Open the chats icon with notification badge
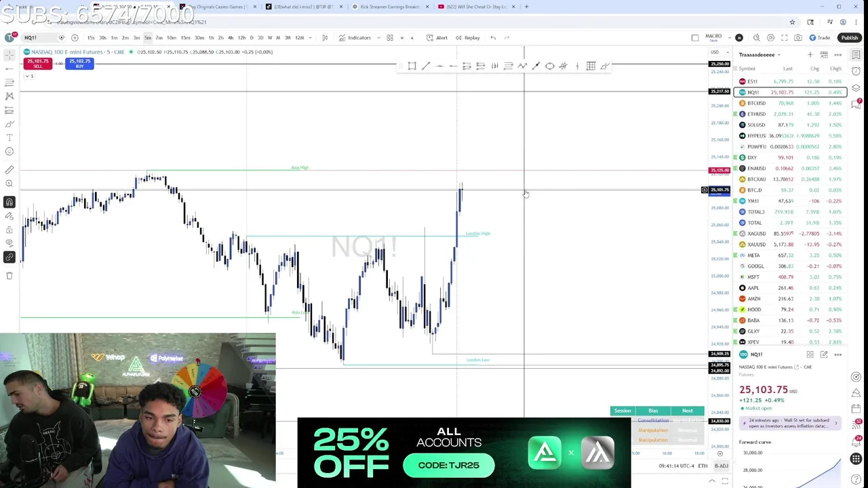868x488 pixels. click(857, 104)
